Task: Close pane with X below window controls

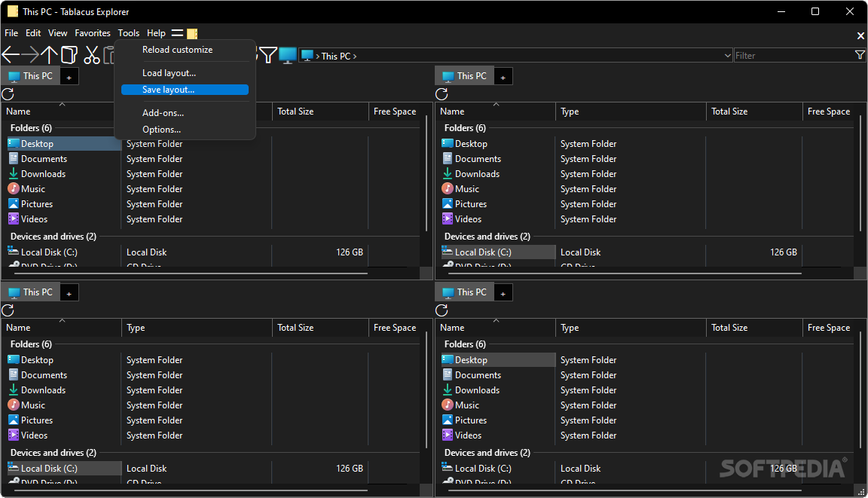Action: pos(860,35)
